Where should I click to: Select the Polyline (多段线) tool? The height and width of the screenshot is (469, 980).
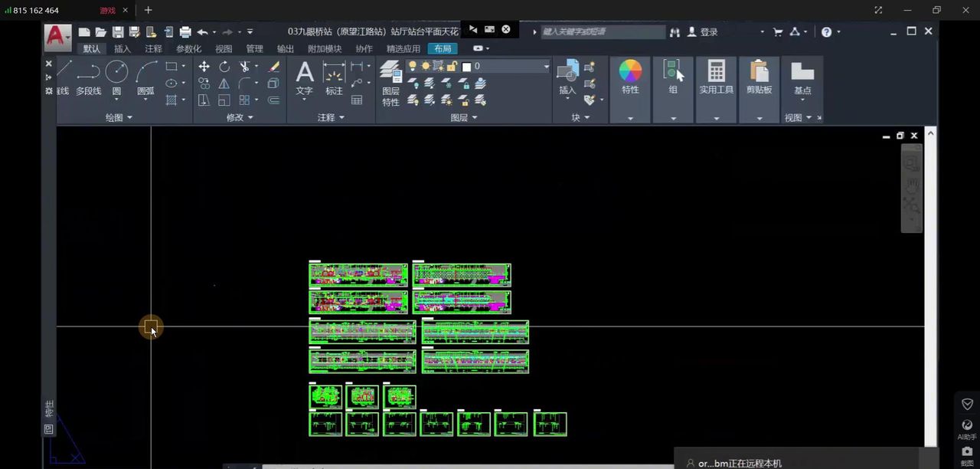(x=88, y=73)
